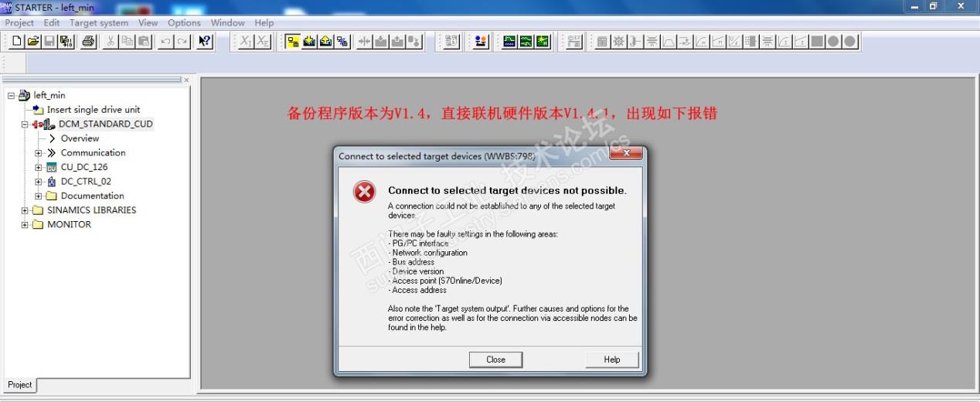The width and height of the screenshot is (980, 402).
Task: Expand the MONITOR folder
Action: coord(25,225)
